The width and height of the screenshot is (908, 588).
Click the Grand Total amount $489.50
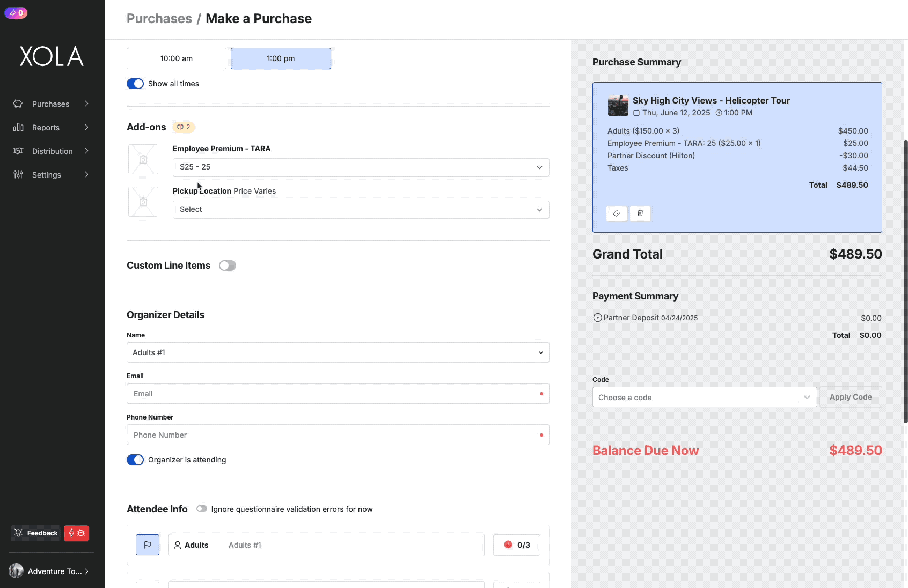[x=855, y=254]
